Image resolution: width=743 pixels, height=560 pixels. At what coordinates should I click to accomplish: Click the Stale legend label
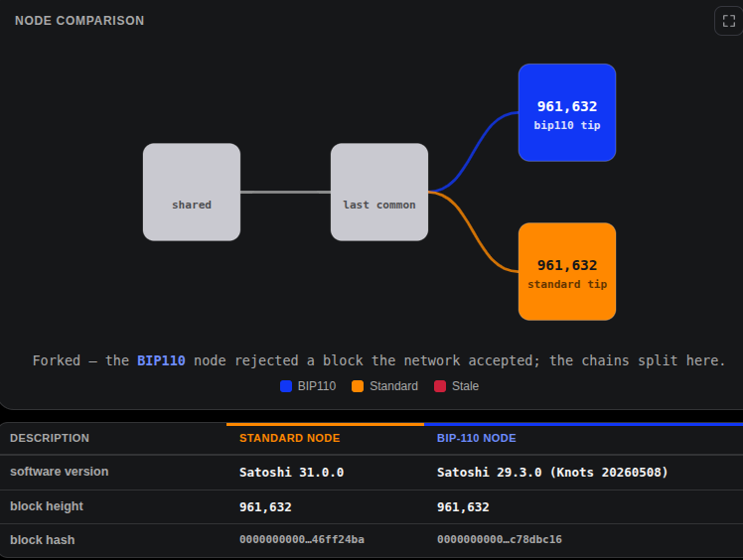pyautogui.click(x=465, y=386)
